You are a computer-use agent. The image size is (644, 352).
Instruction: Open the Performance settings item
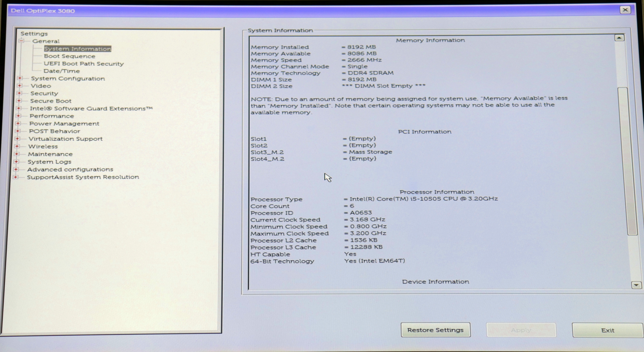(52, 116)
